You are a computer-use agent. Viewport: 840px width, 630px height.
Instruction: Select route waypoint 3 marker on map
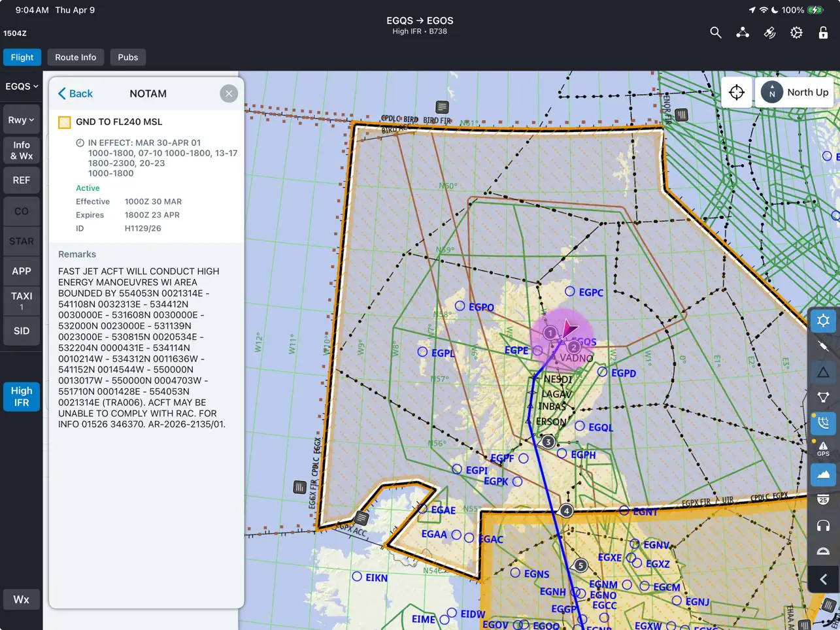[x=548, y=442]
